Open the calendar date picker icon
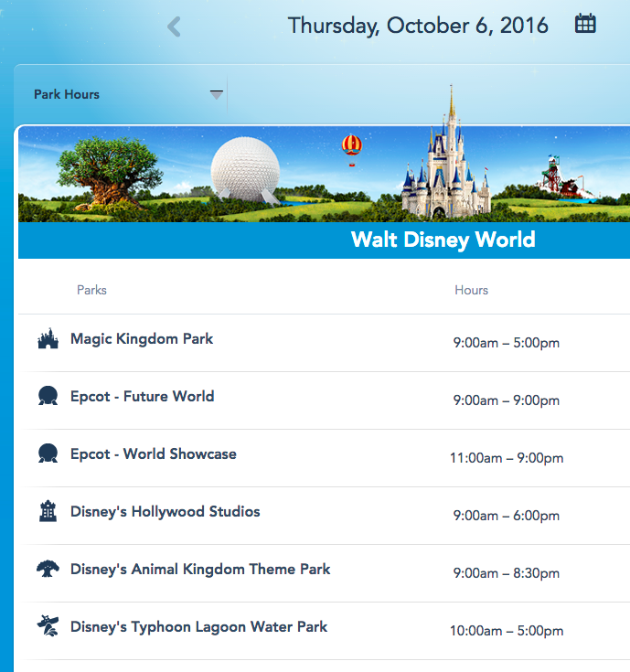This screenshot has height=672, width=630. [x=585, y=25]
